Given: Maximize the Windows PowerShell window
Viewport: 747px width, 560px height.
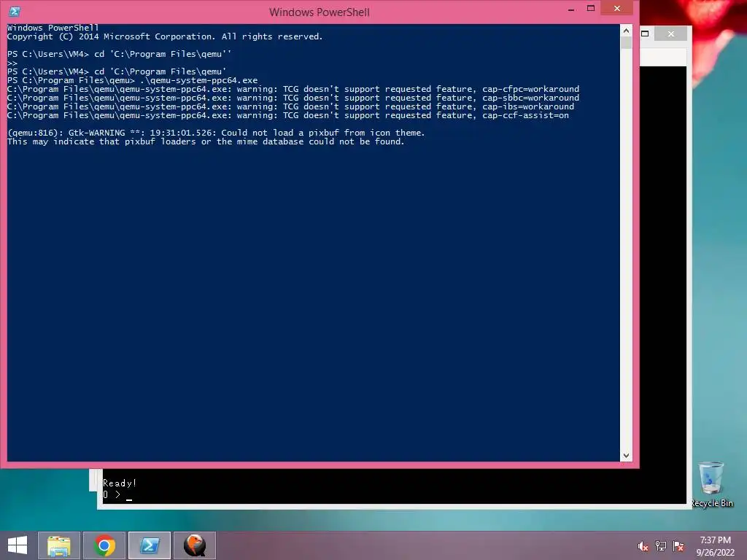Looking at the screenshot, I should click(591, 8).
